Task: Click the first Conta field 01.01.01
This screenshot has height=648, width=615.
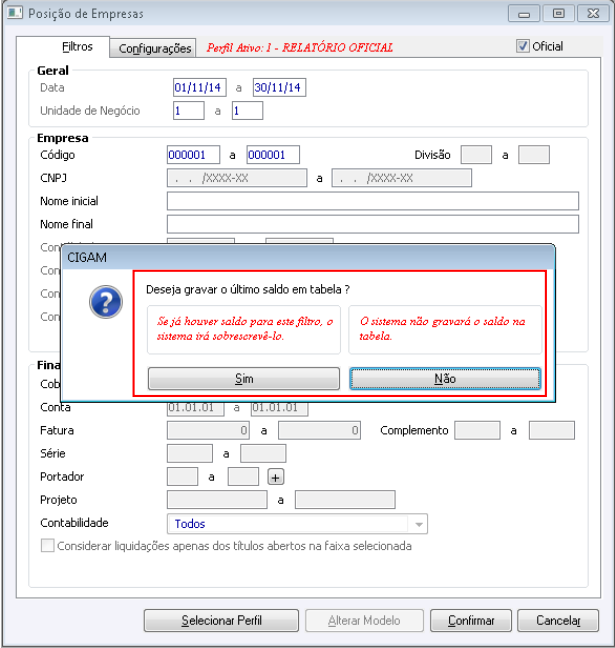Action: tap(195, 409)
